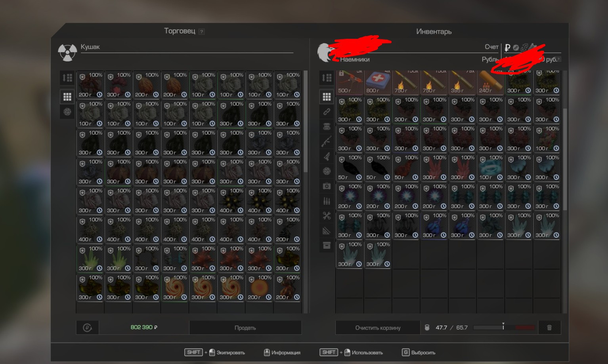Click the Использовать hint label

tap(367, 353)
